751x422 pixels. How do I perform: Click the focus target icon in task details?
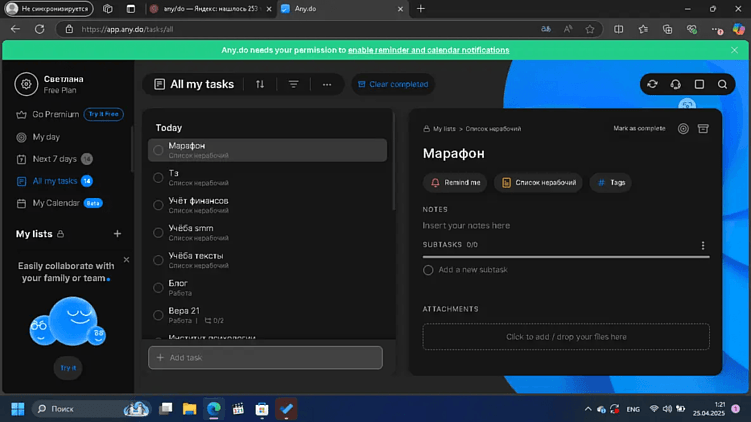tap(683, 128)
